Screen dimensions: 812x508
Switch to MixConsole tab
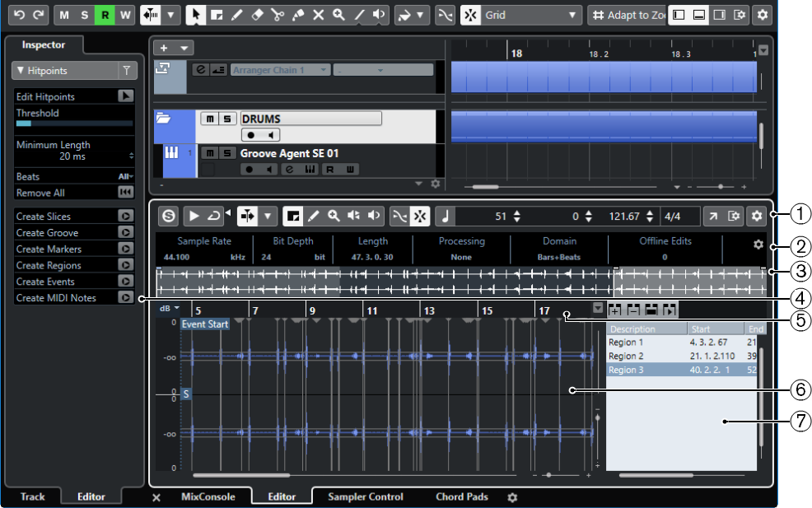coord(208,496)
